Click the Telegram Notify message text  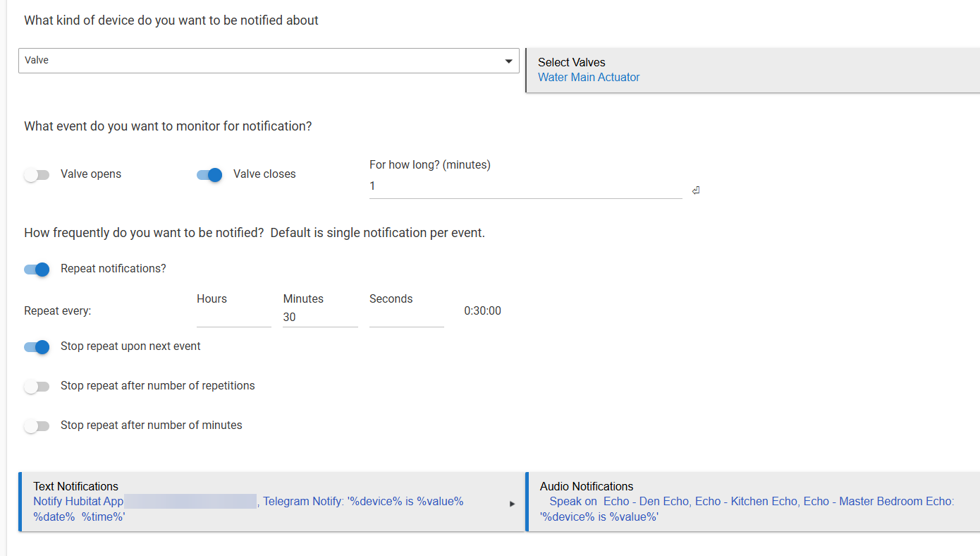click(362, 502)
